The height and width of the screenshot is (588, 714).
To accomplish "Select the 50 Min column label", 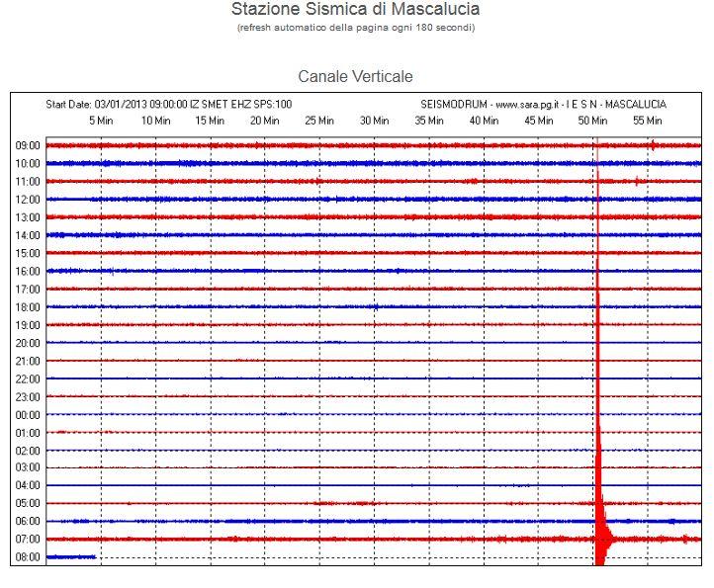I will (x=592, y=121).
